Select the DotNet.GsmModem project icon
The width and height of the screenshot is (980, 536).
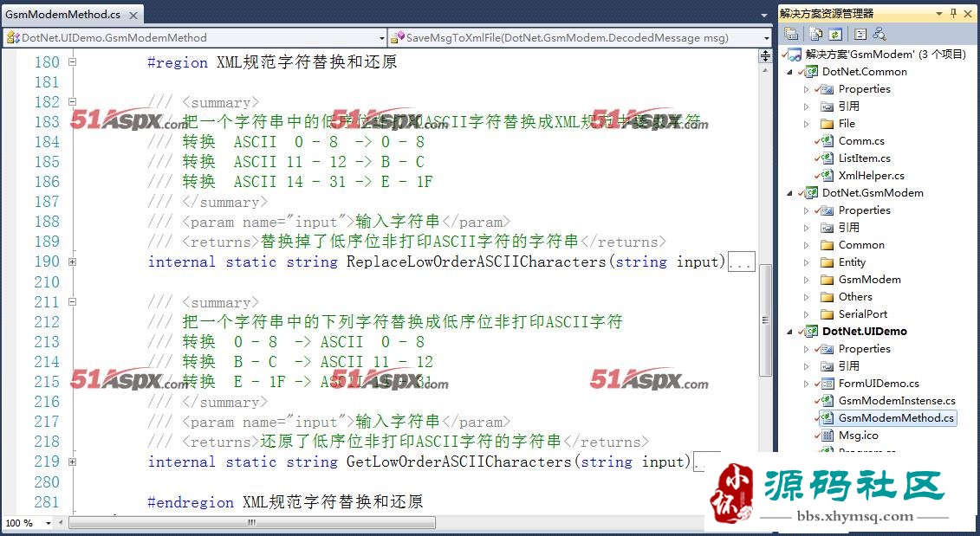click(811, 192)
